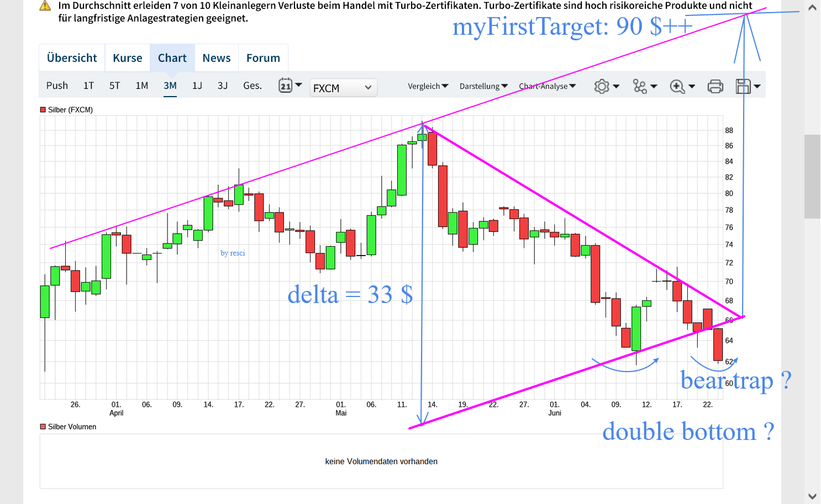Select the 1T timeframe
The width and height of the screenshot is (821, 504).
click(88, 86)
